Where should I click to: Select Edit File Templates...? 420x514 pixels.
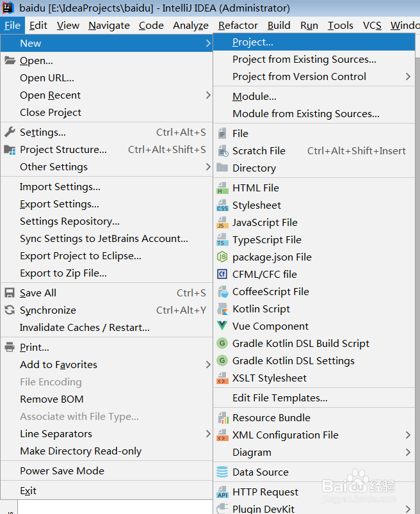click(x=314, y=398)
